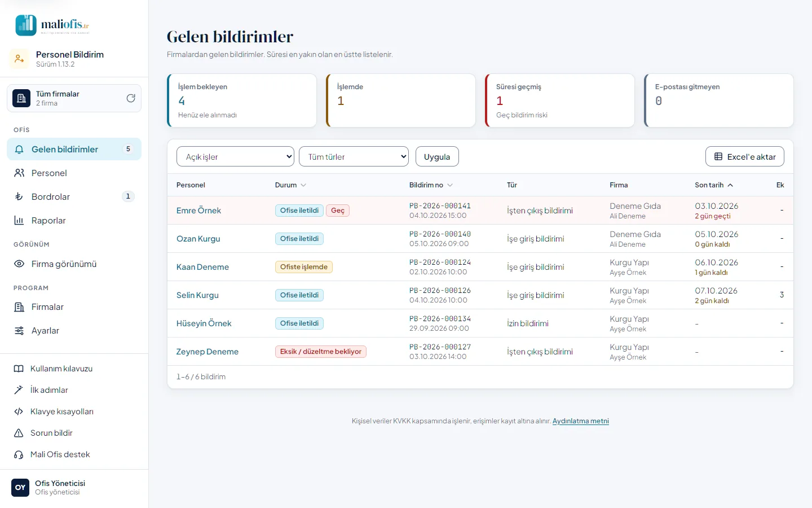The height and width of the screenshot is (508, 812).
Task: Click the sliders icon beside Ayarlar
Action: 19,331
